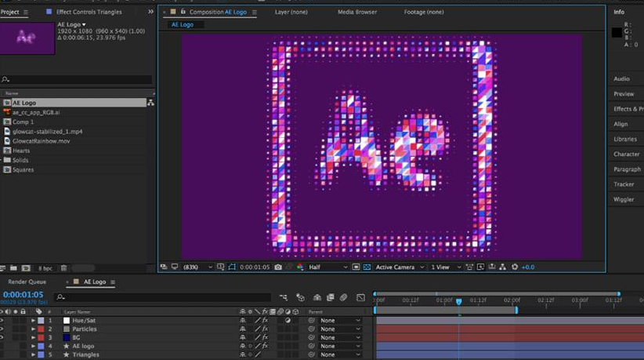
Task: Expand the Hue/Sat layer properties
Action: pos(33,320)
